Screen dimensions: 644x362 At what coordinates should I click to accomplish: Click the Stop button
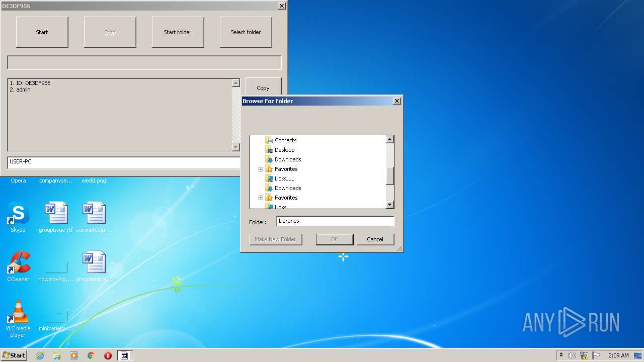(110, 32)
